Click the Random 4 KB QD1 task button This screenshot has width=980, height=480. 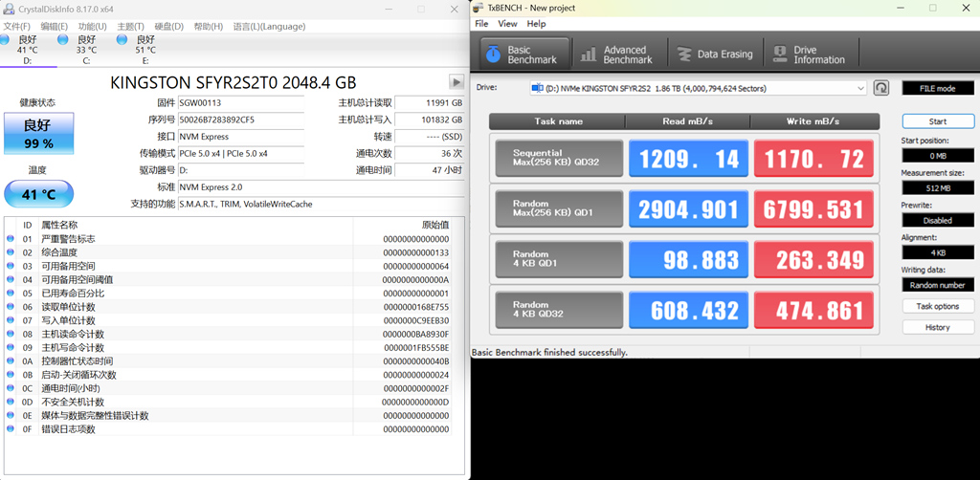(559, 259)
